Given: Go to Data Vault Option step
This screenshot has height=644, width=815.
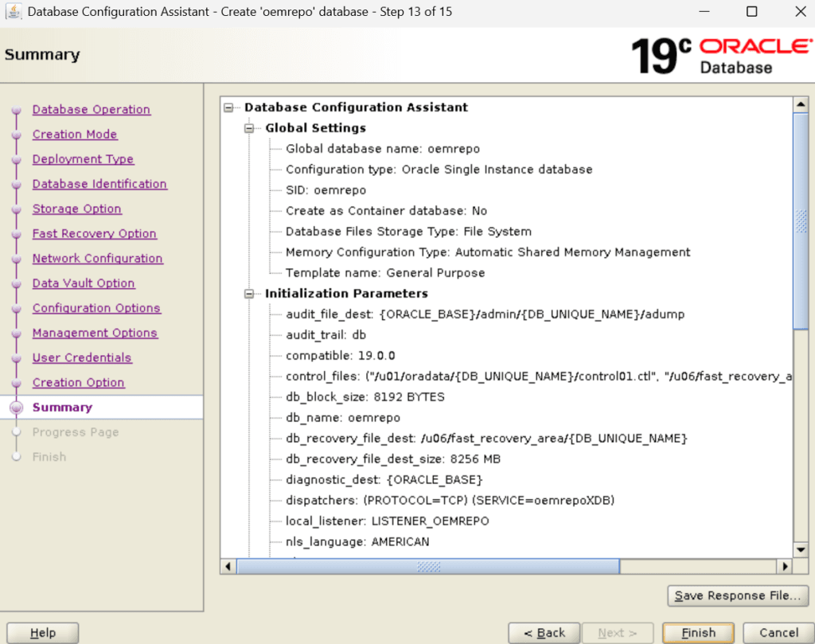Looking at the screenshot, I should tap(83, 283).
